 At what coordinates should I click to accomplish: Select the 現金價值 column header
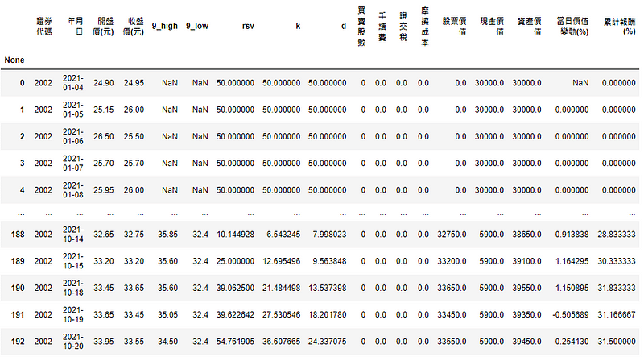(492, 26)
